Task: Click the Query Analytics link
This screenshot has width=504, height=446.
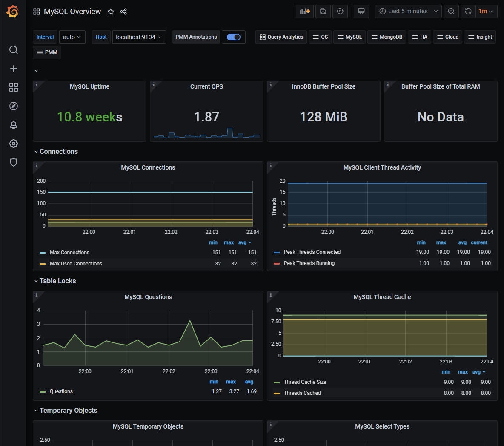Action: tap(281, 37)
